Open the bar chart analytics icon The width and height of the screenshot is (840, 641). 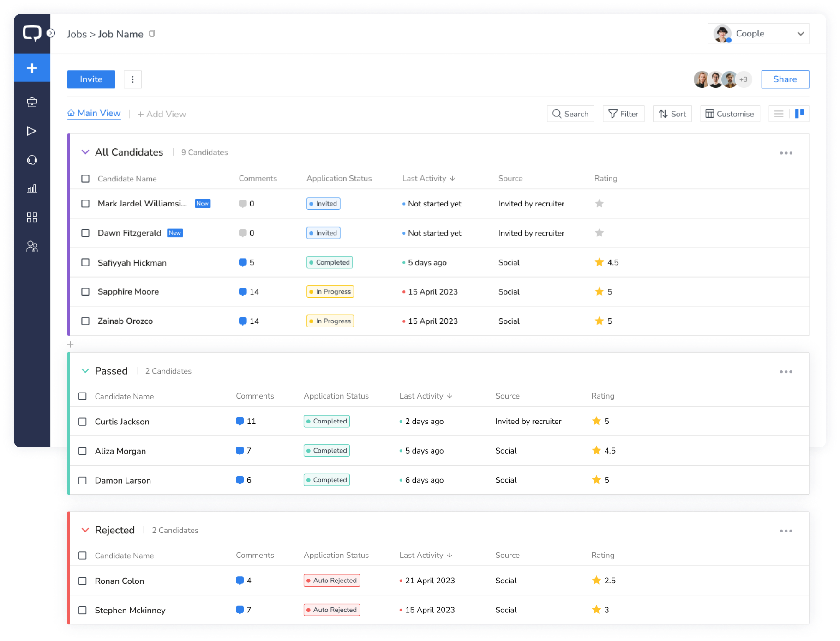click(32, 189)
